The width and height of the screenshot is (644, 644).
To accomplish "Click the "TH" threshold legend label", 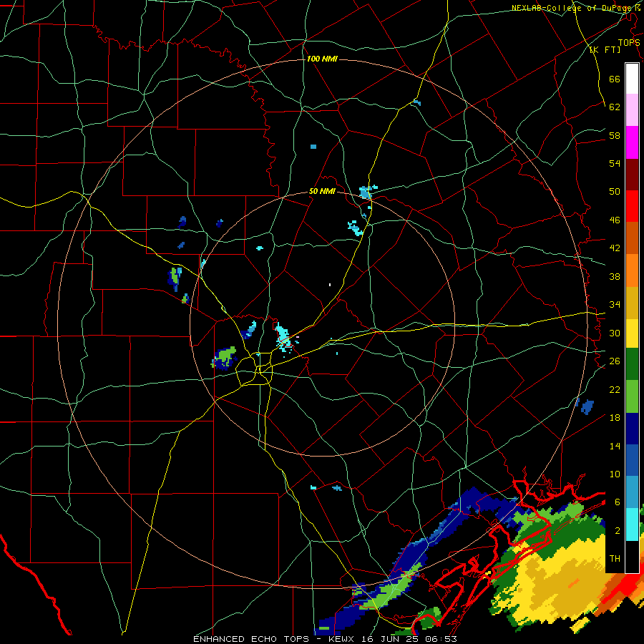I will tap(615, 559).
